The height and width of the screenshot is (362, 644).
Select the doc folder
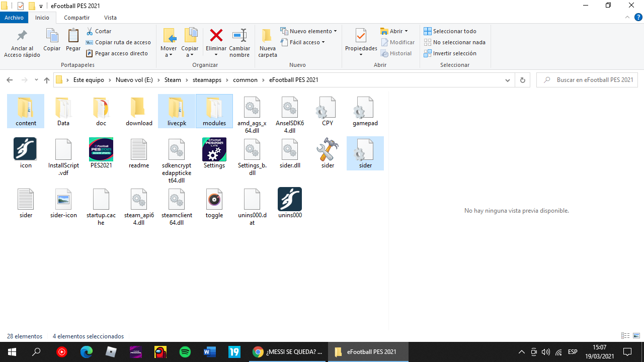click(101, 111)
